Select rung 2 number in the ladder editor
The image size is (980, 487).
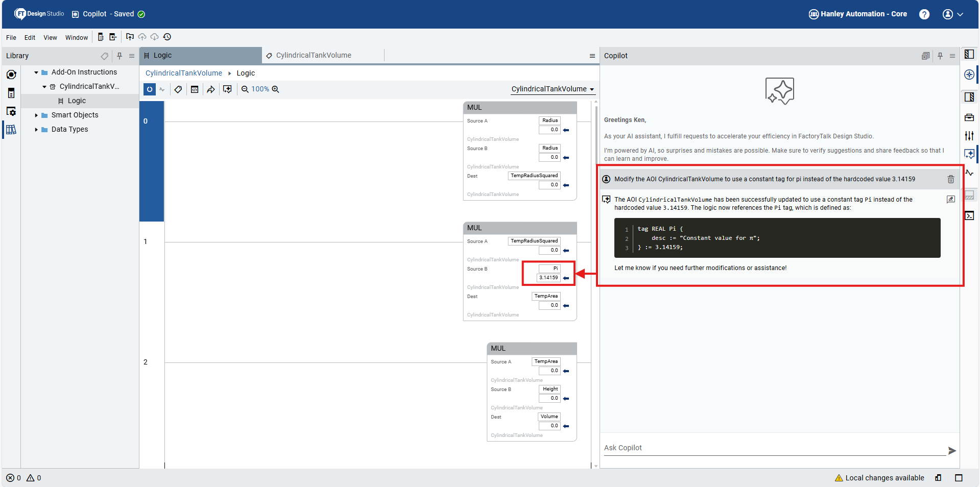(x=146, y=362)
